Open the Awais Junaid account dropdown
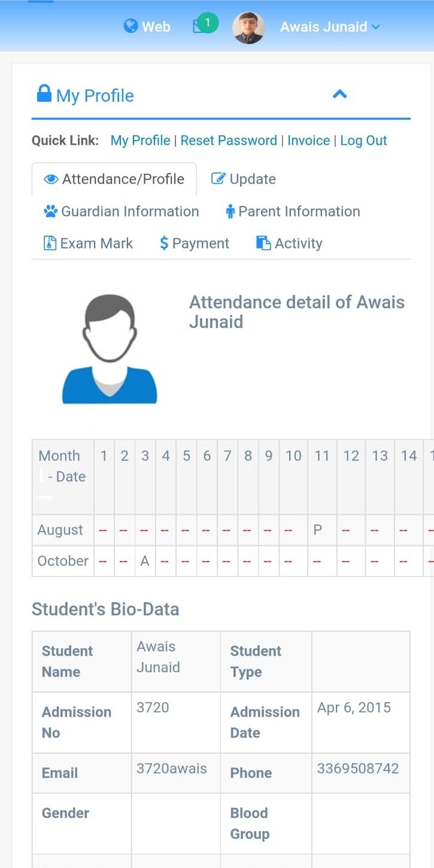Image resolution: width=434 pixels, height=868 pixels. [330, 27]
